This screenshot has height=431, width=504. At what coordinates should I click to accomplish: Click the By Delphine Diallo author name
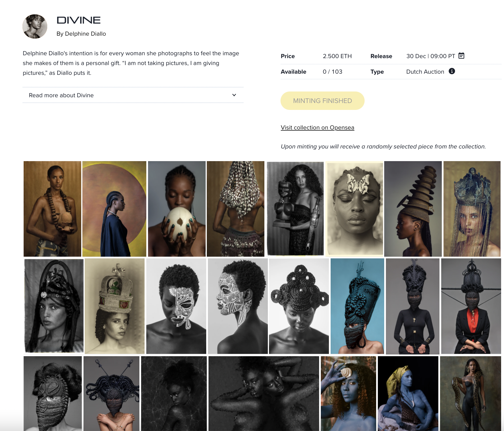(81, 34)
